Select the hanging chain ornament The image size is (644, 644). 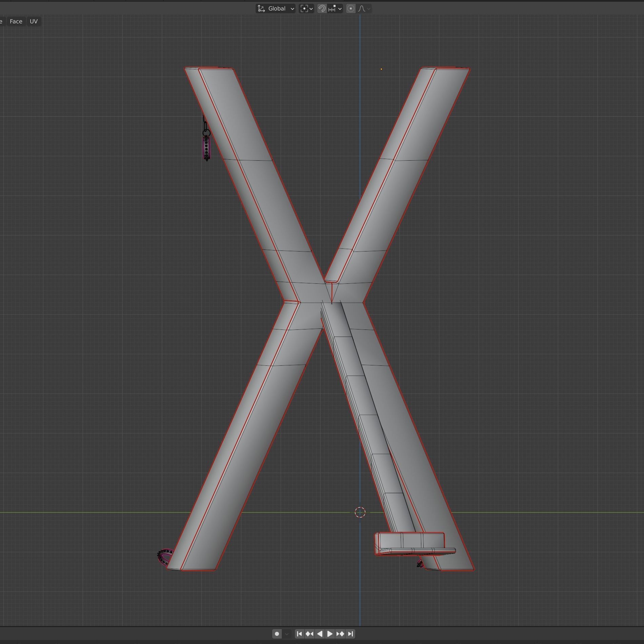(x=206, y=139)
